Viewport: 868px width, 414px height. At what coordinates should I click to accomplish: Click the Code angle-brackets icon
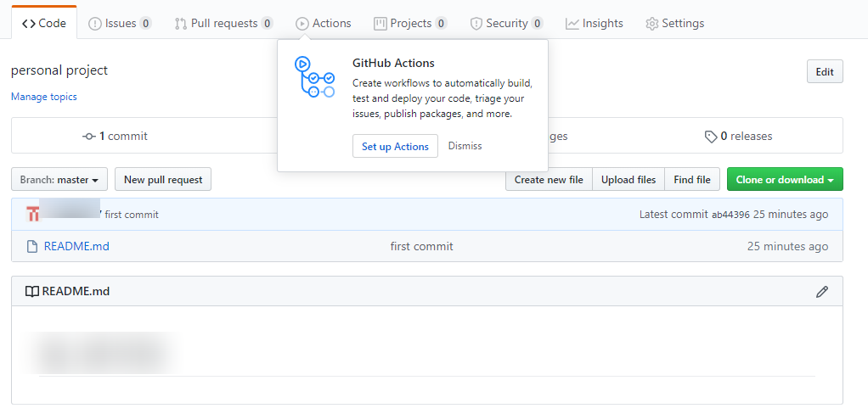(29, 23)
